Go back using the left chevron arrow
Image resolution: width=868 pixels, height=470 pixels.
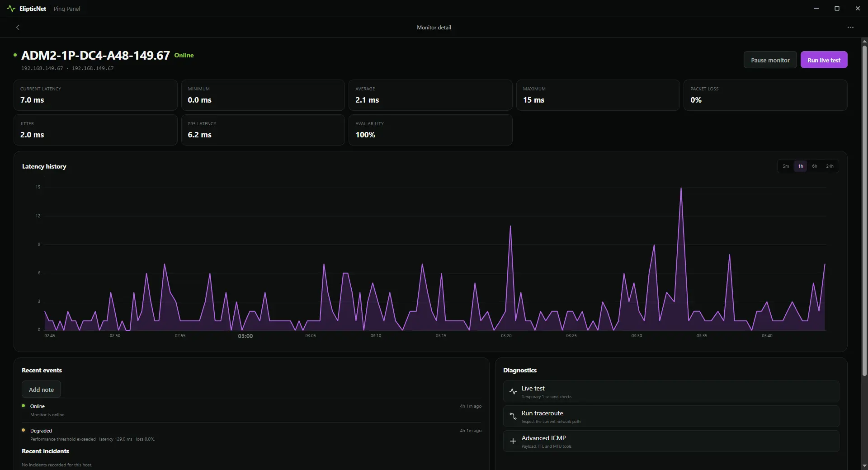[18, 28]
